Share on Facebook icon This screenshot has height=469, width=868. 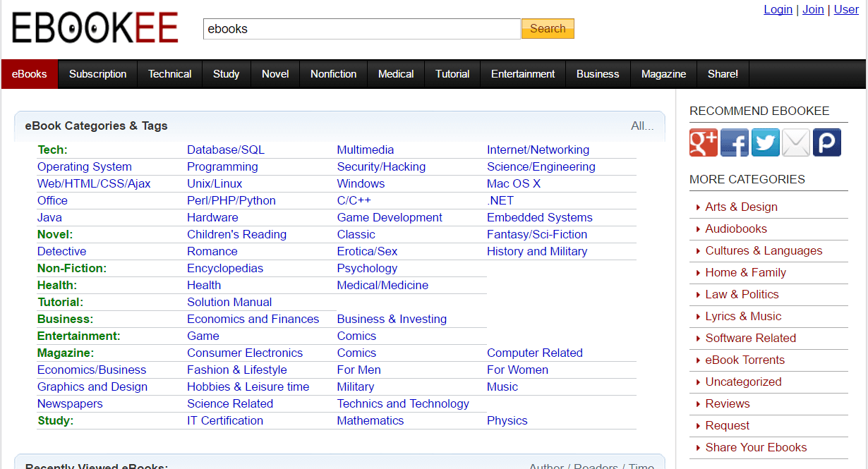735,142
